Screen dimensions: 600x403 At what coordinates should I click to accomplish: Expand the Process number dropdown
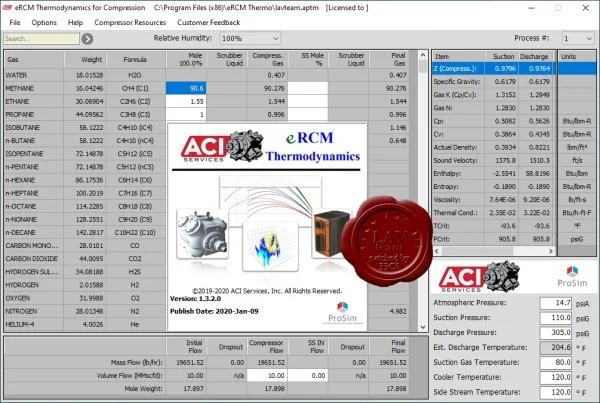pyautogui.click(x=578, y=38)
